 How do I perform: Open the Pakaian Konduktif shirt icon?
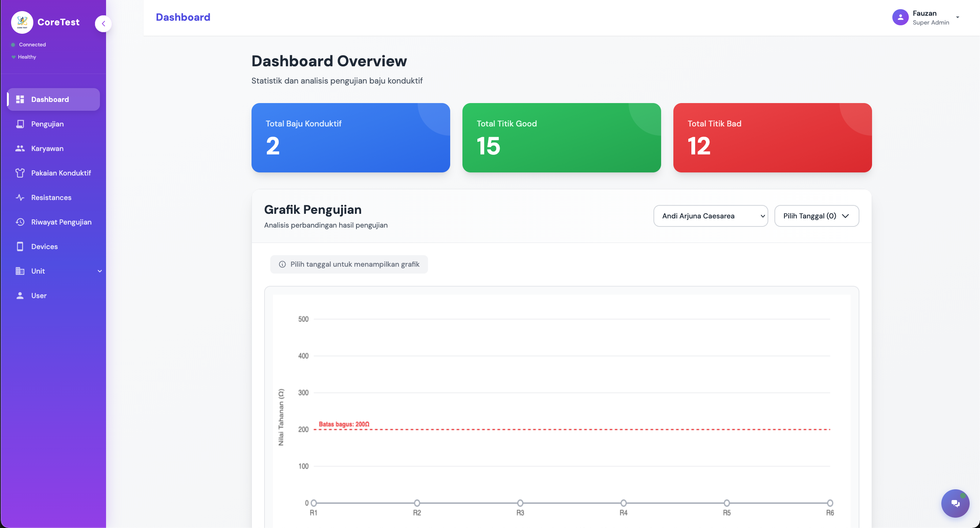point(21,173)
